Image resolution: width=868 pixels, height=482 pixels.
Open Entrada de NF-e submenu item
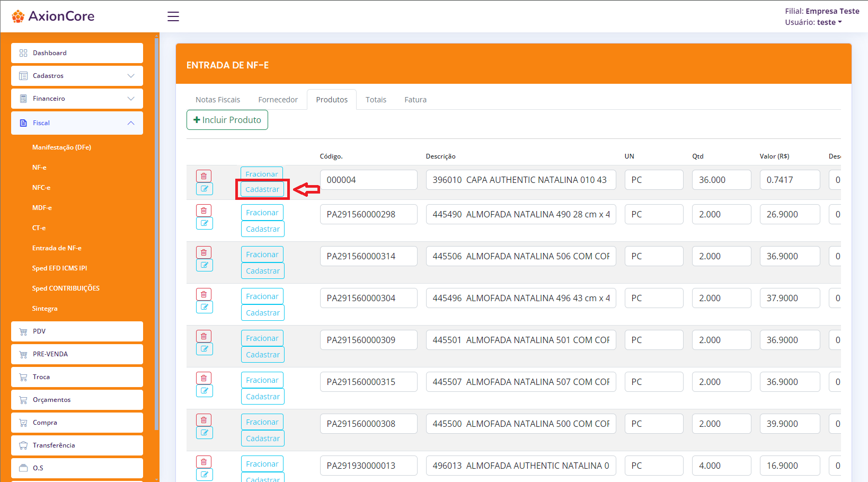[x=57, y=248]
